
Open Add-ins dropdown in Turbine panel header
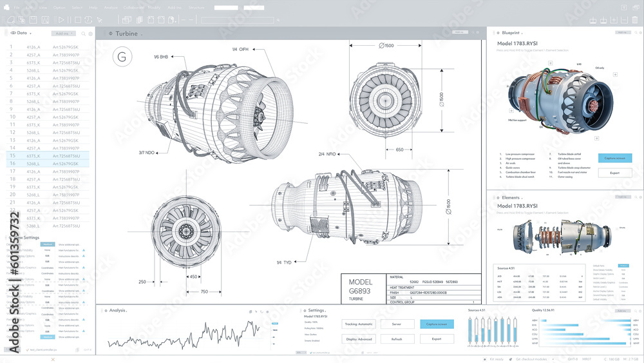[460, 32]
